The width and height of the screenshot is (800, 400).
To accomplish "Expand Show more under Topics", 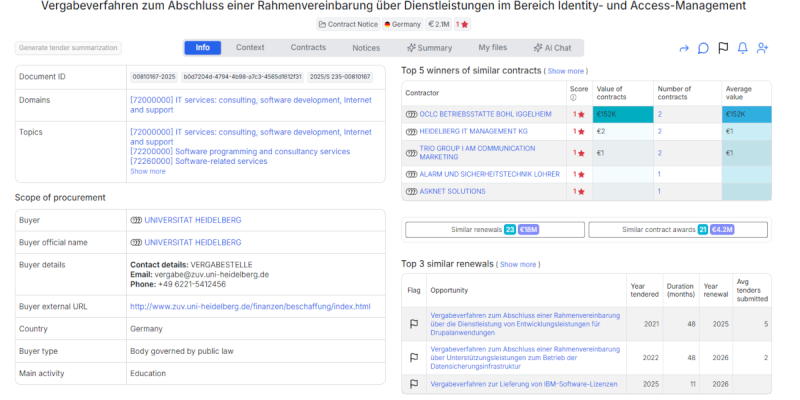I will (x=148, y=171).
